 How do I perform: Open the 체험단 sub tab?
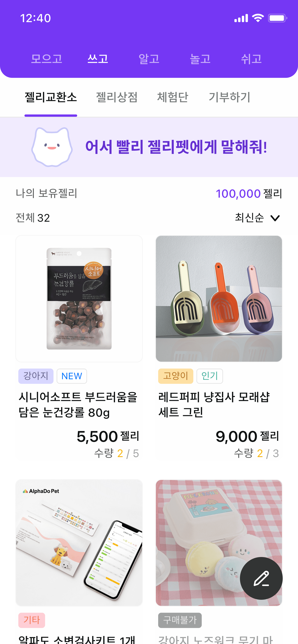coord(172,97)
